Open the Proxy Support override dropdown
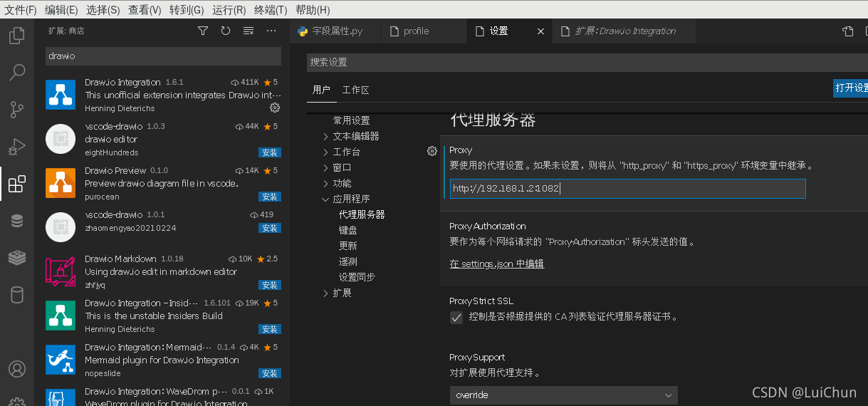The height and width of the screenshot is (406, 868). 563,395
